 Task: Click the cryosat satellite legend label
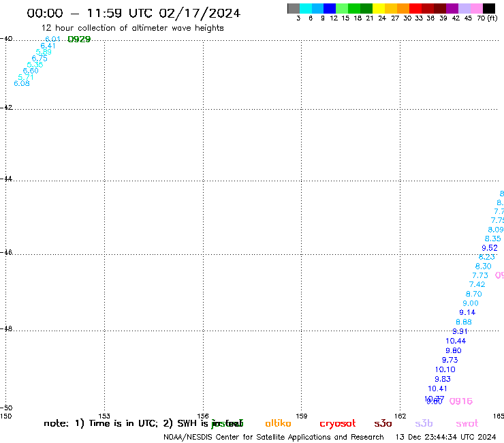click(338, 424)
